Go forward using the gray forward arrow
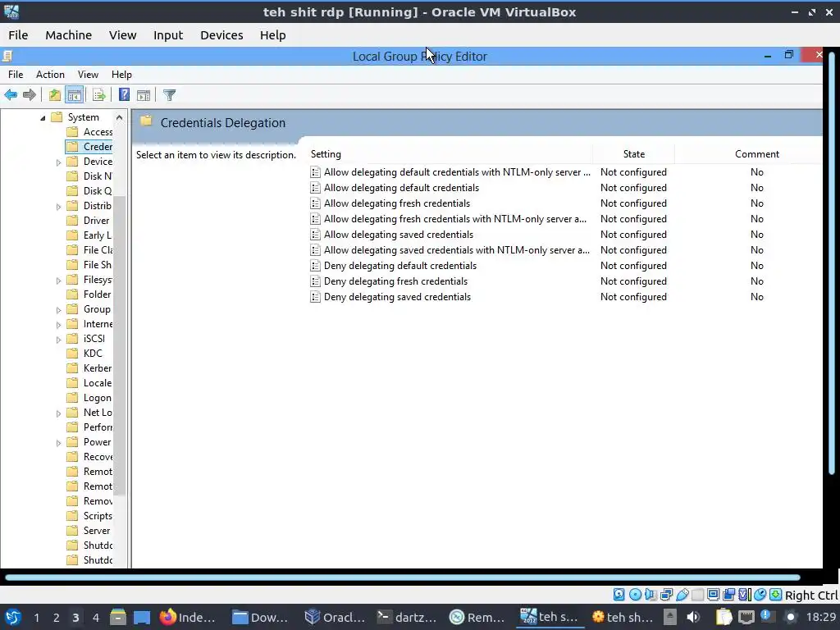Screen dimensions: 840x630 [x=30, y=95]
